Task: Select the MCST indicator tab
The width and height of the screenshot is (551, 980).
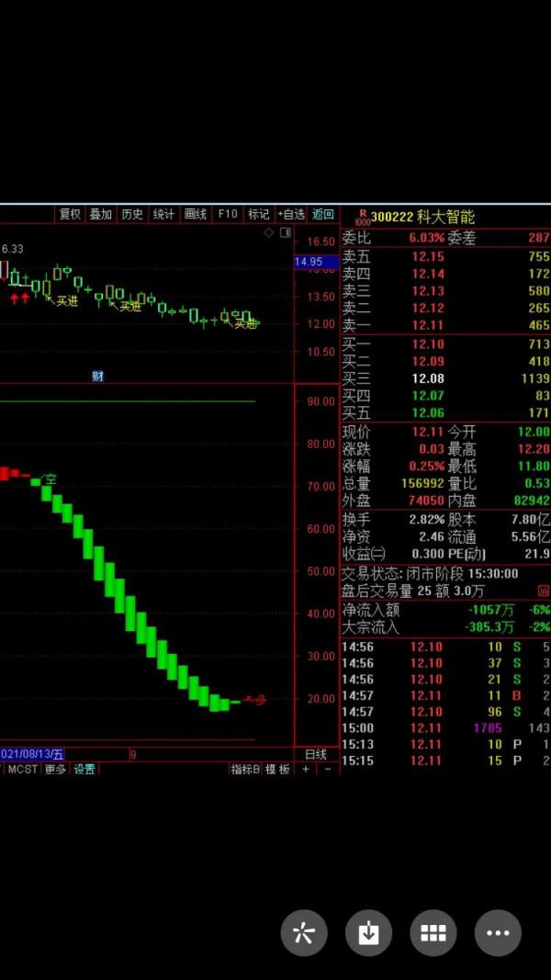Action: tap(23, 770)
